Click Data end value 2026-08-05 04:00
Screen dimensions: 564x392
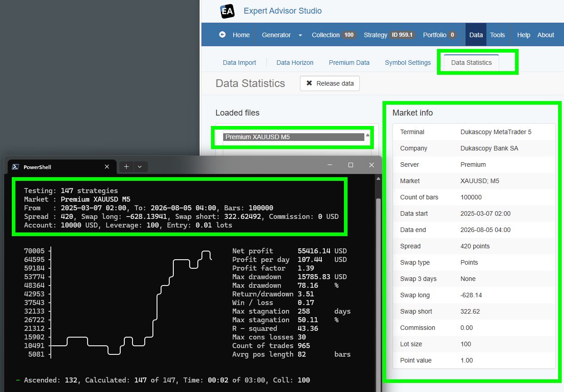point(486,230)
